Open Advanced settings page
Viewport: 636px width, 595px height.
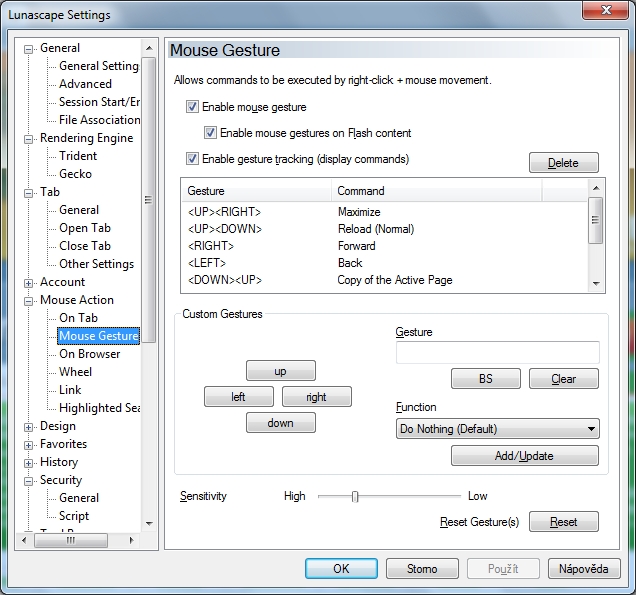pyautogui.click(x=85, y=84)
